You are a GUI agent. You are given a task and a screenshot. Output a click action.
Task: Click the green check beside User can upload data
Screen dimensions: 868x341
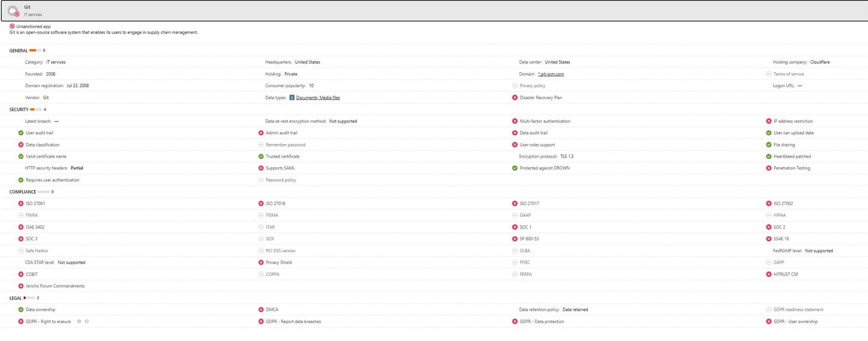tap(769, 133)
